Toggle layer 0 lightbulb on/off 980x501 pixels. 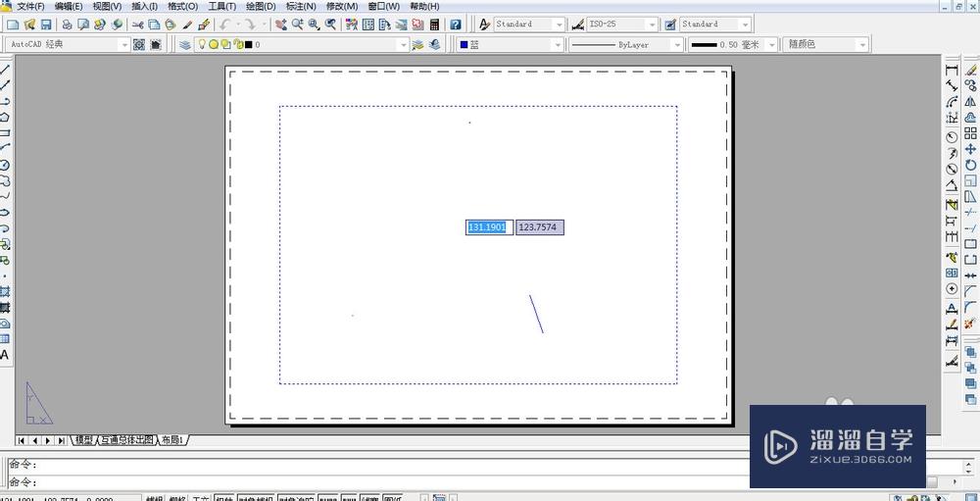click(x=202, y=44)
